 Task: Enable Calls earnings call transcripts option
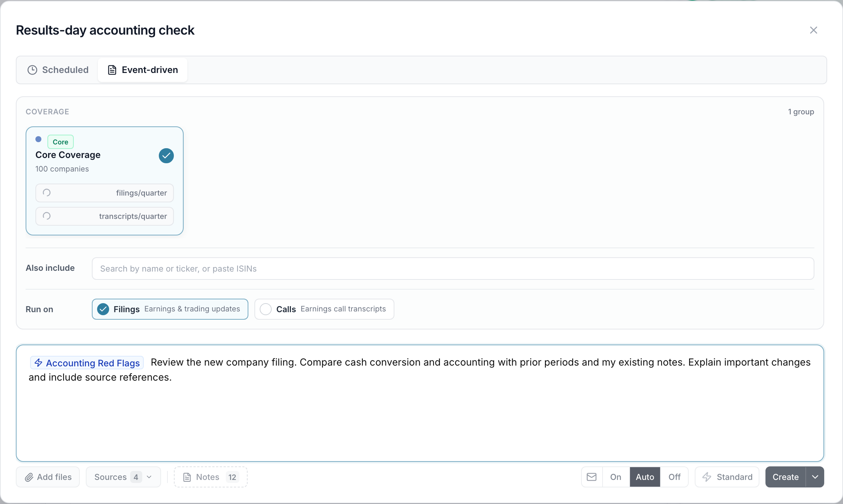click(324, 309)
